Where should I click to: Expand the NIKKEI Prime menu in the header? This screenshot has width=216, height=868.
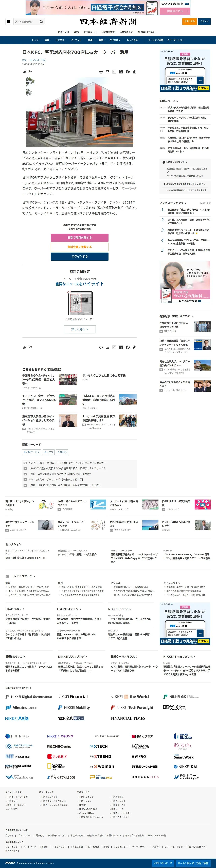coord(147,32)
